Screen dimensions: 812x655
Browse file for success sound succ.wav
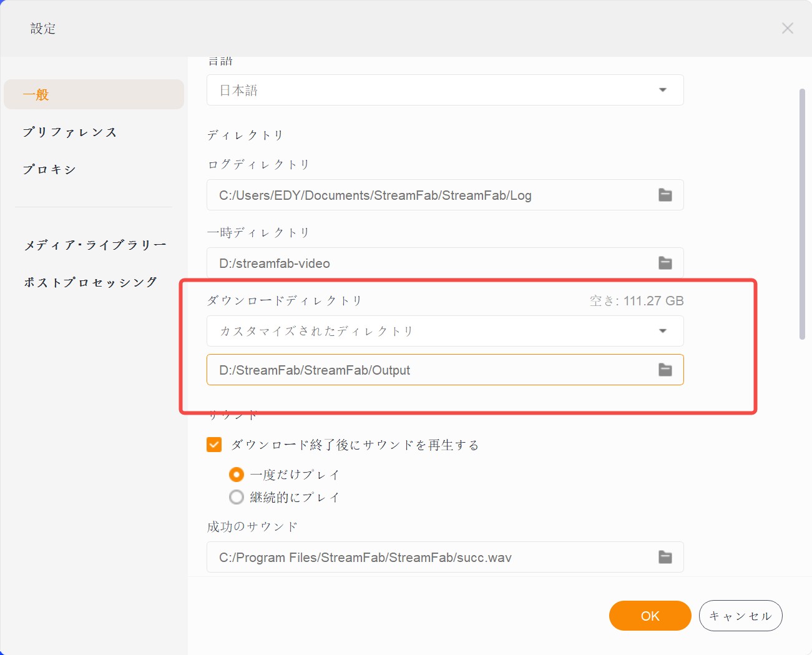[665, 557]
